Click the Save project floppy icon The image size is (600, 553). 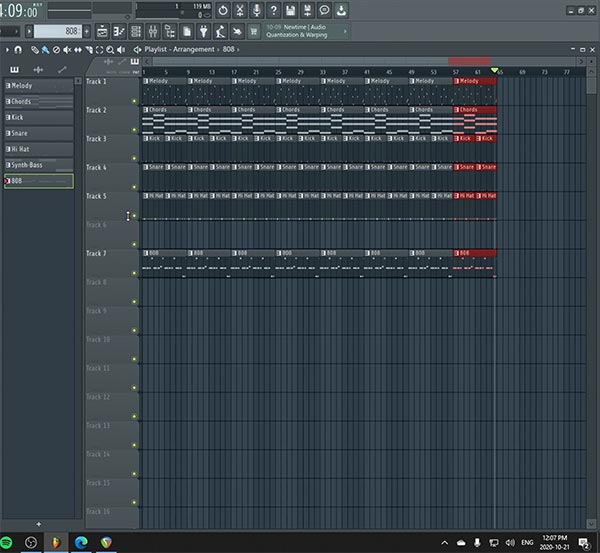(289, 10)
